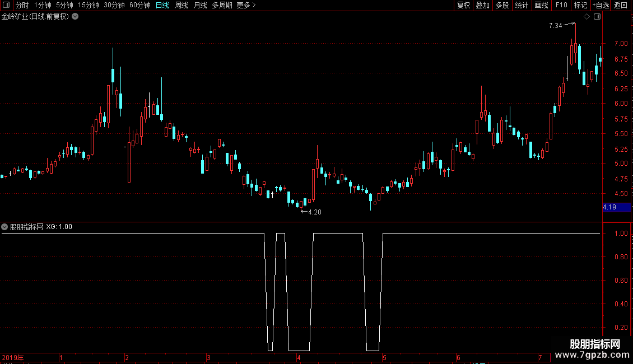This screenshot has width=633, height=364.
Task: Expand the 更多 periods menu
Action: click(246, 5)
